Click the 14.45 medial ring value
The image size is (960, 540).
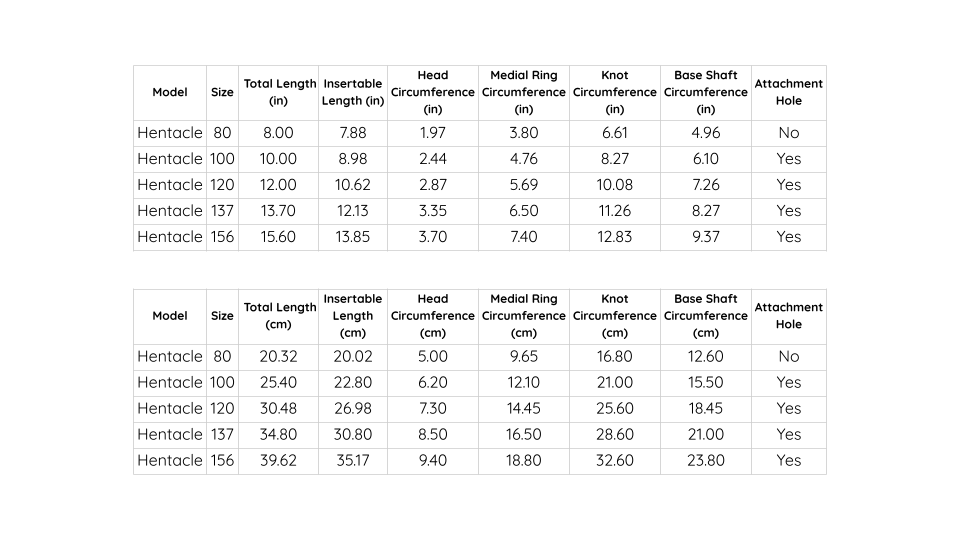pos(524,409)
